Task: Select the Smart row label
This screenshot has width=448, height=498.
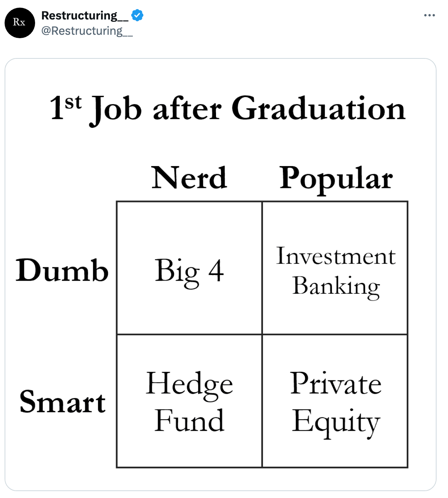Action: (63, 402)
